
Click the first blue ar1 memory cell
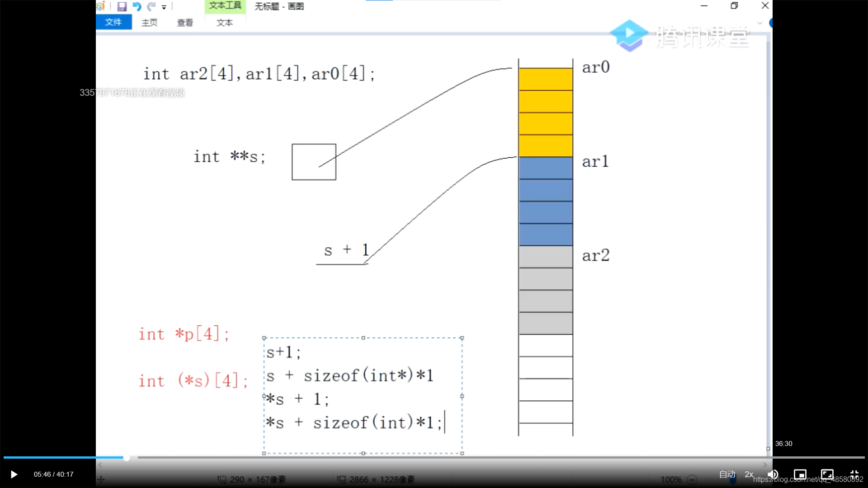click(x=546, y=168)
